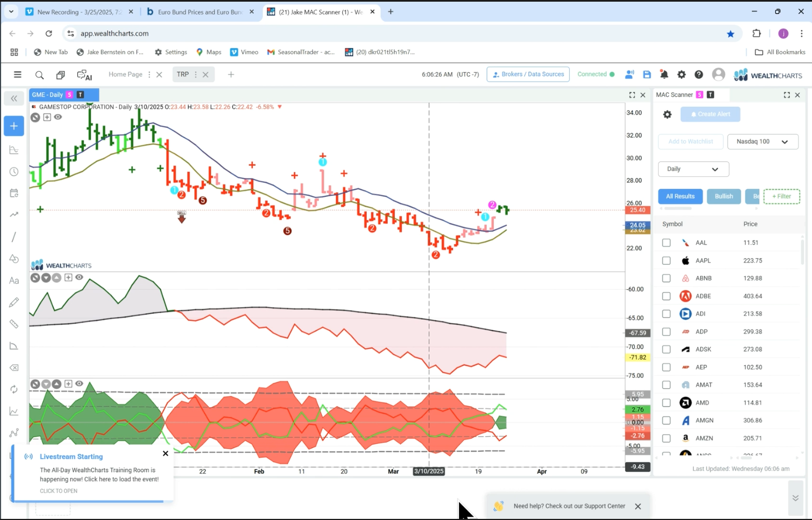Click the + Filter button
This screenshot has width=812, height=520.
[781, 196]
